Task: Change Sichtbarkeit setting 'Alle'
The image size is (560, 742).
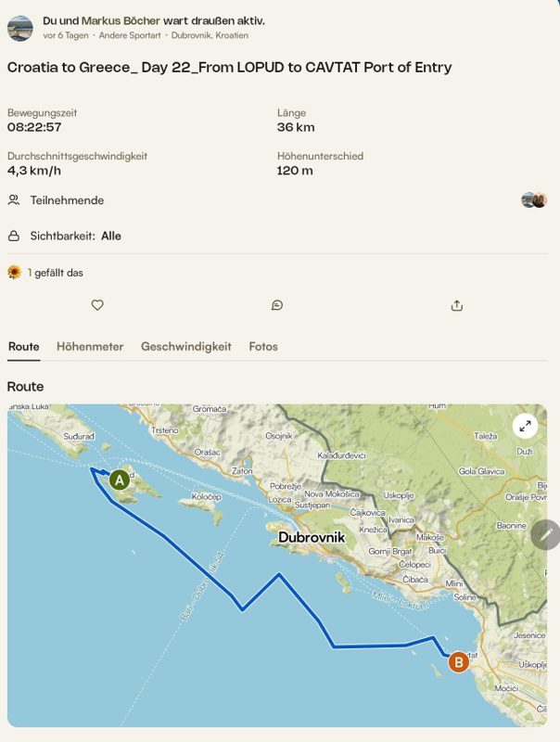Action: pos(111,236)
